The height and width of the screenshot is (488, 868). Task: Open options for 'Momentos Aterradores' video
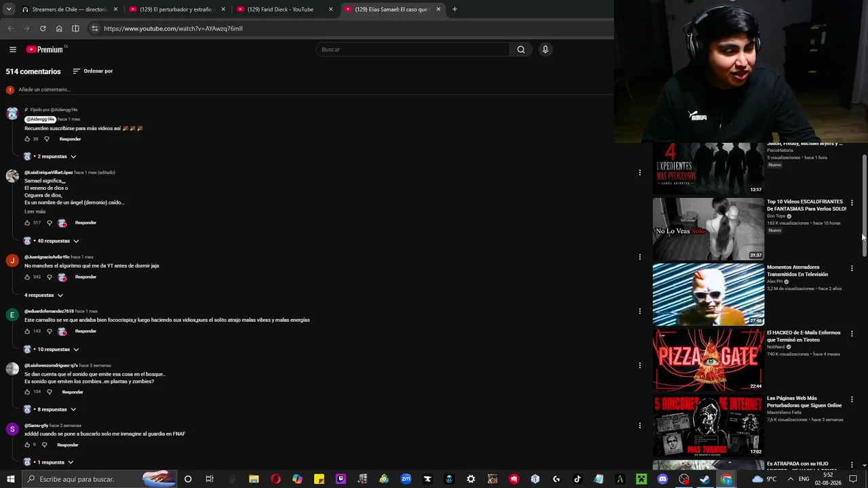click(852, 268)
